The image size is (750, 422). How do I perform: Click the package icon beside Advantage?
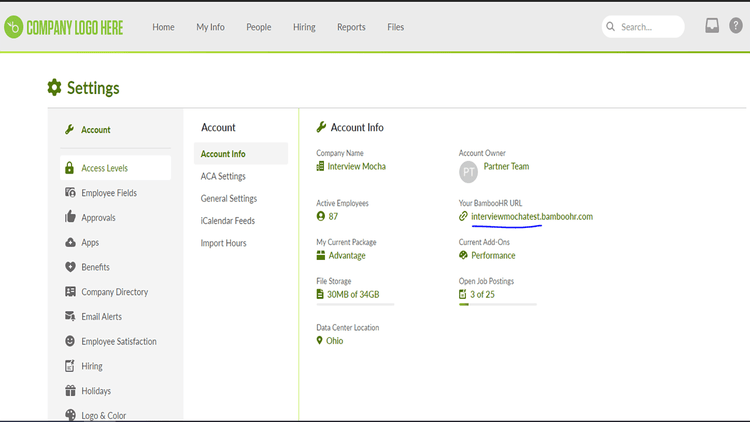(x=320, y=255)
